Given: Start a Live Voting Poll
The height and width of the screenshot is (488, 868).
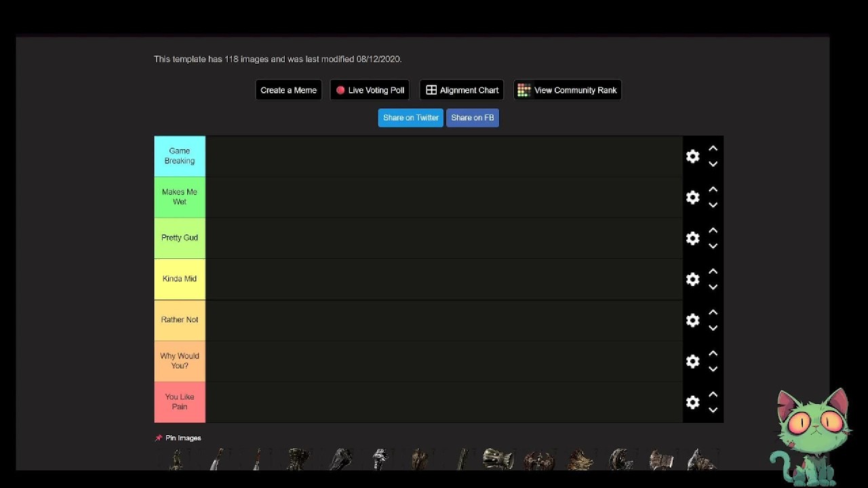Looking at the screenshot, I should 370,90.
